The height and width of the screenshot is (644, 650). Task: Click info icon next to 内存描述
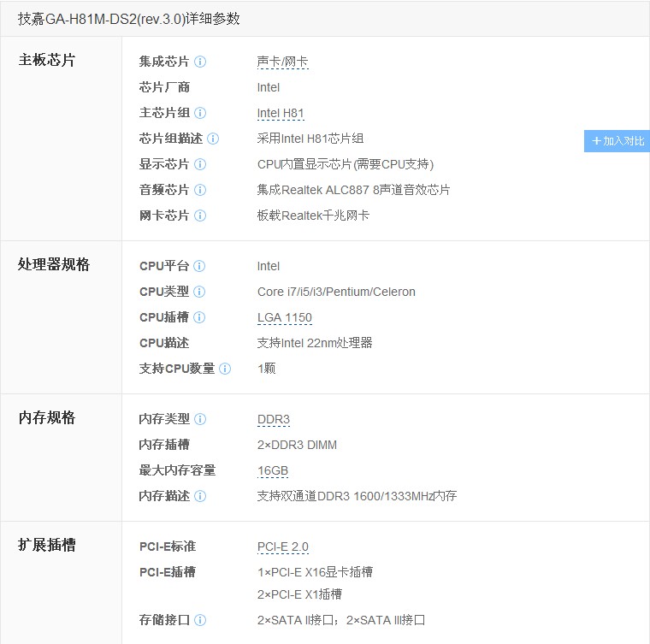[200, 496]
